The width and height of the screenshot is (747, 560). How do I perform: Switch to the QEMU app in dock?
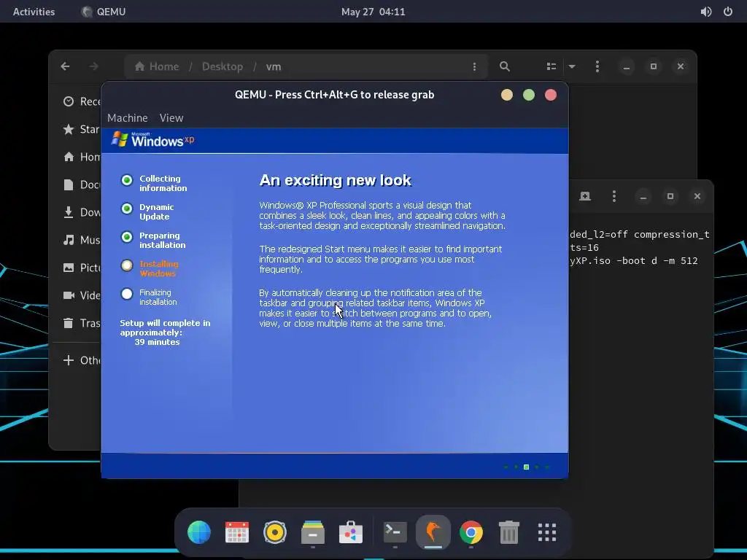(433, 532)
